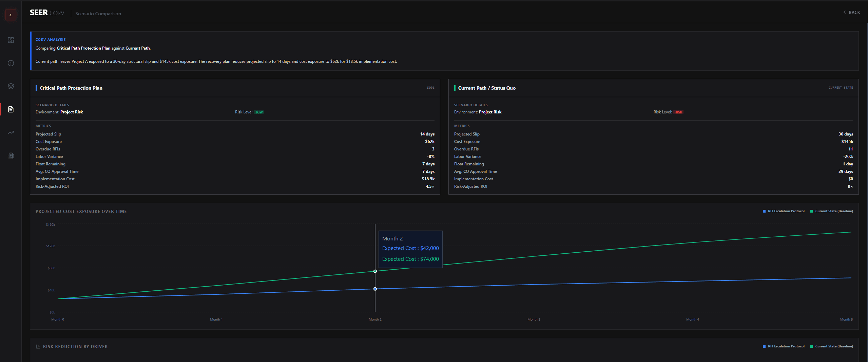Open the dashboard grid icon in sidebar

coord(11,40)
